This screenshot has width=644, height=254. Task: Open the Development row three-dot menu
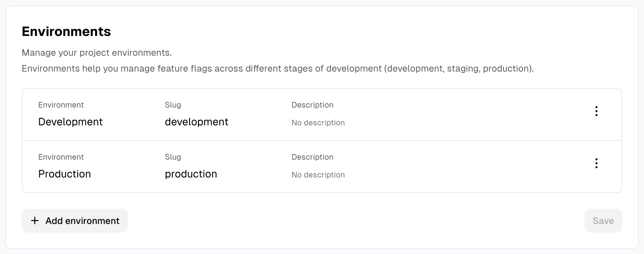[596, 111]
